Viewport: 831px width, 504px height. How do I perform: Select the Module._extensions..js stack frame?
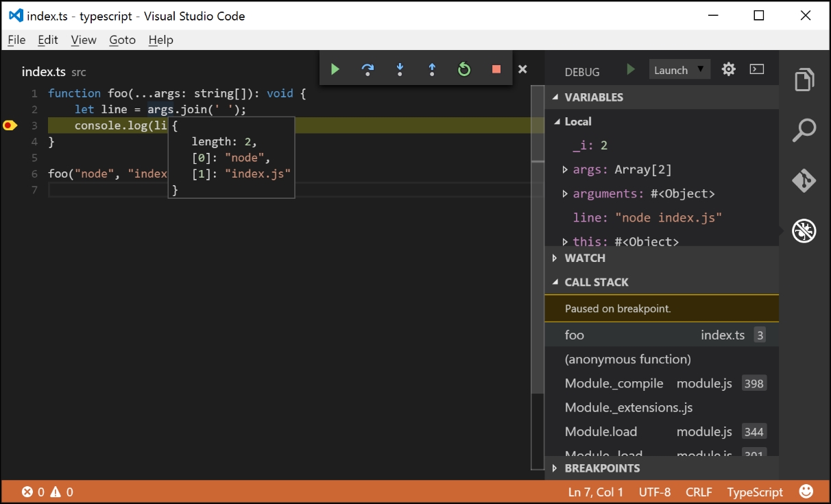pyautogui.click(x=662, y=407)
